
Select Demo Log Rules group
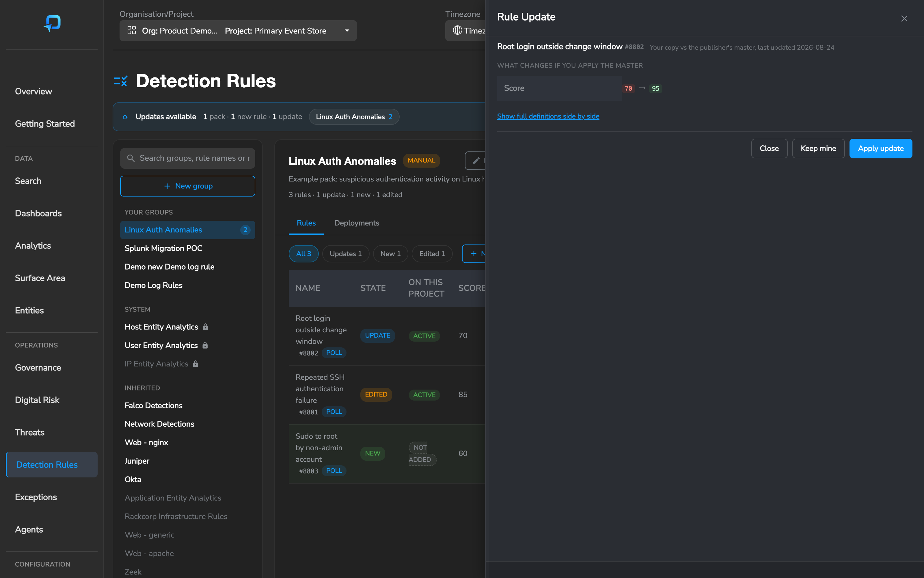coord(187,285)
